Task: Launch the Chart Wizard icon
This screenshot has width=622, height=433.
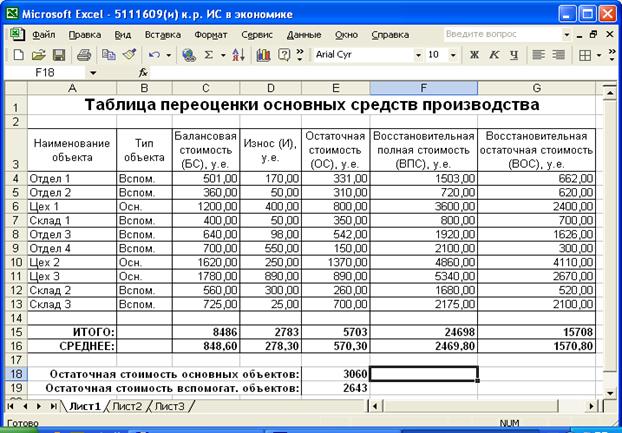Action: pos(263,55)
